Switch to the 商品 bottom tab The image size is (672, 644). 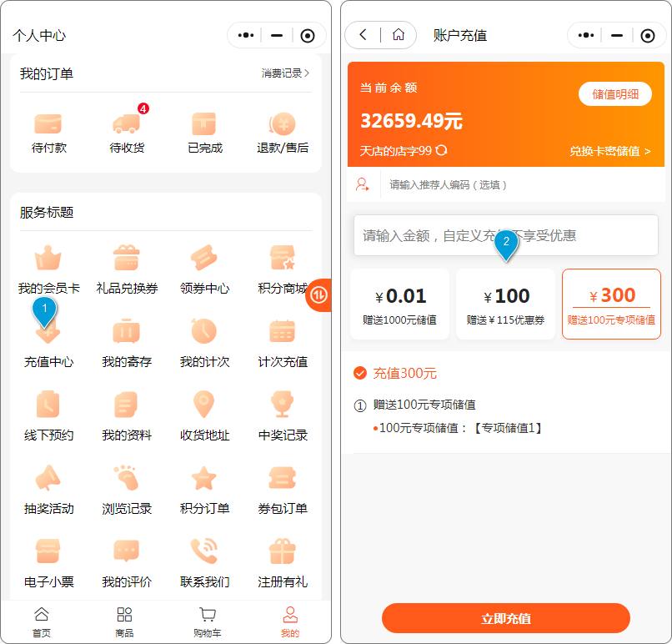(x=124, y=621)
